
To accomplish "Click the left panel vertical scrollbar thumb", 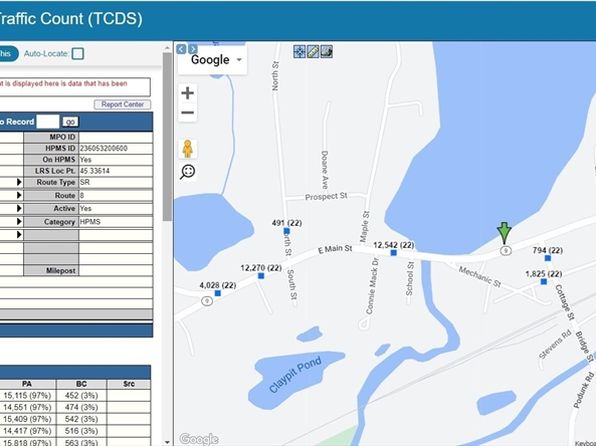I will (167, 136).
